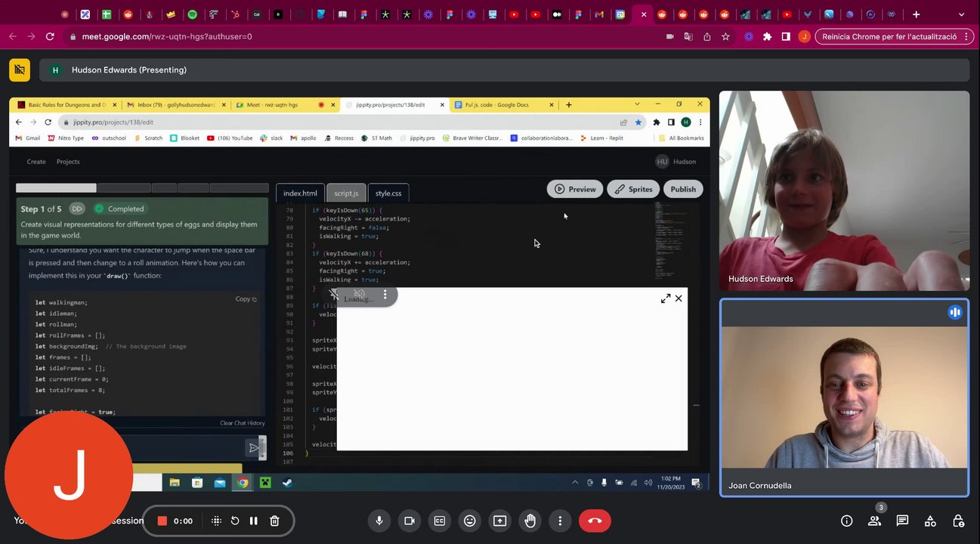980x544 pixels.
Task: Expand the preview popup to fullscreen
Action: (666, 298)
